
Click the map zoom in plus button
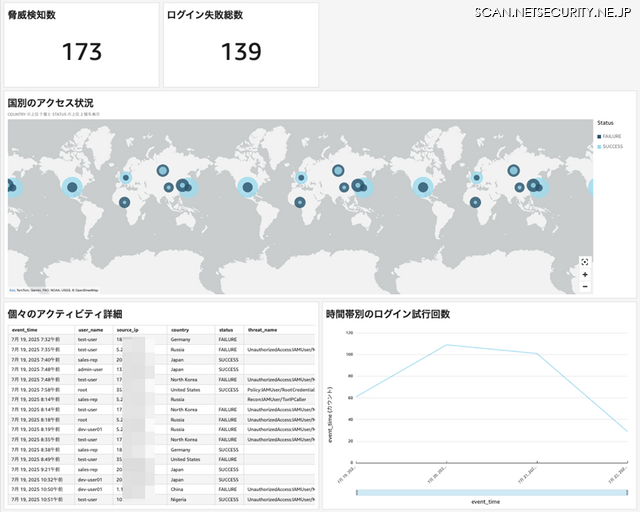click(x=584, y=274)
